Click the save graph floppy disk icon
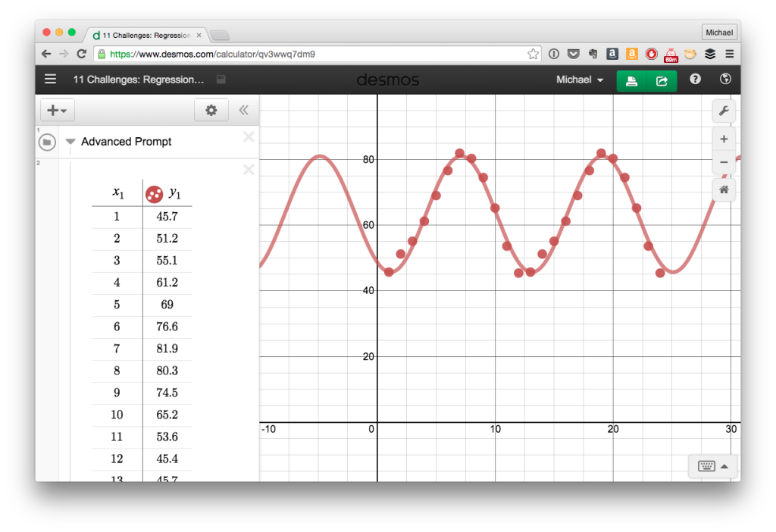This screenshot has height=532, width=776. pyautogui.click(x=221, y=80)
